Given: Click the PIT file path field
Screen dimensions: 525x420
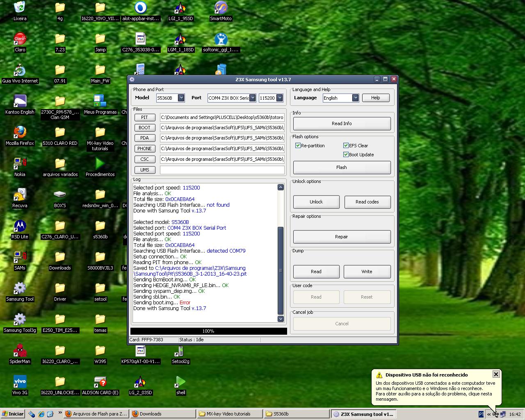Looking at the screenshot, I should pos(222,117).
